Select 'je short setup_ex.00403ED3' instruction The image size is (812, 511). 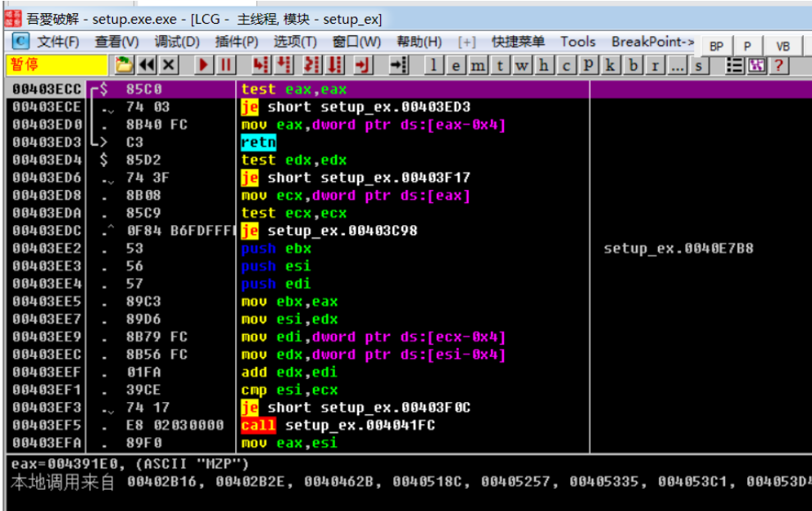(356, 107)
